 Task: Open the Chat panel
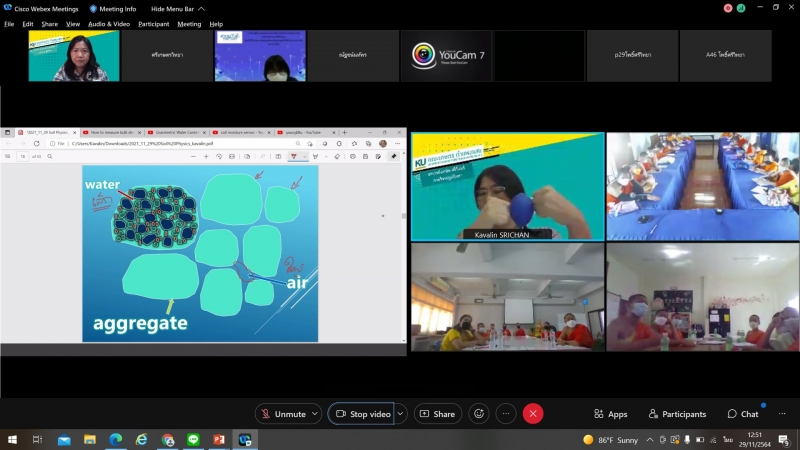pyautogui.click(x=742, y=414)
